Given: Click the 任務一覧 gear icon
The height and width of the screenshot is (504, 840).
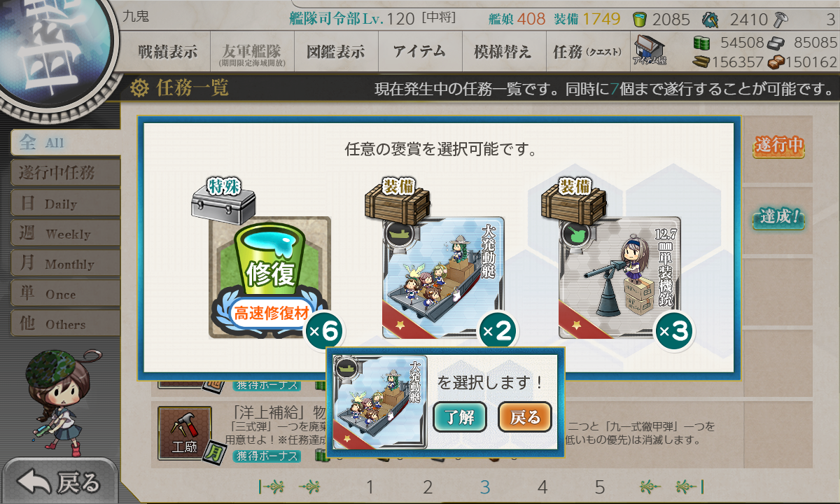Looking at the screenshot, I should (140, 88).
